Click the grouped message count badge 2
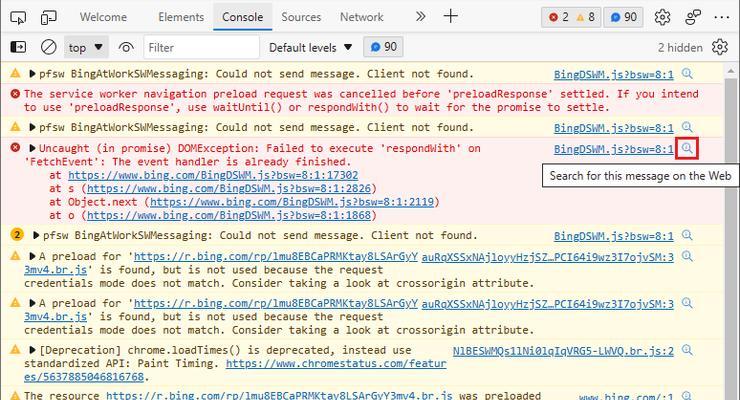This screenshot has height=400, width=740. [17, 234]
